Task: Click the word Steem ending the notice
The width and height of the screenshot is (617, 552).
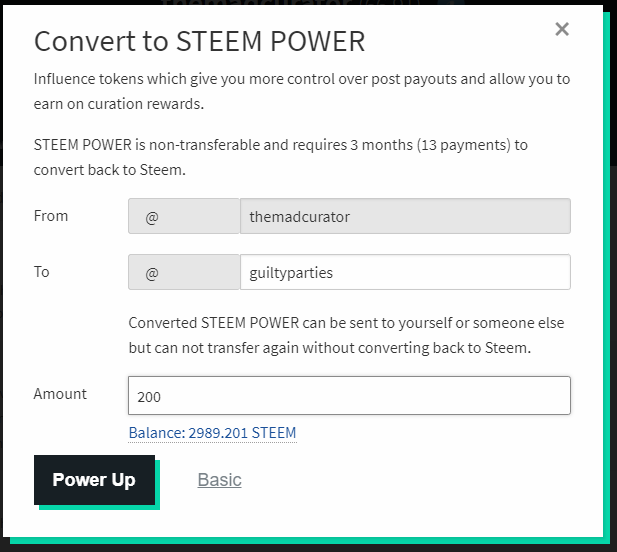Action: (166, 169)
